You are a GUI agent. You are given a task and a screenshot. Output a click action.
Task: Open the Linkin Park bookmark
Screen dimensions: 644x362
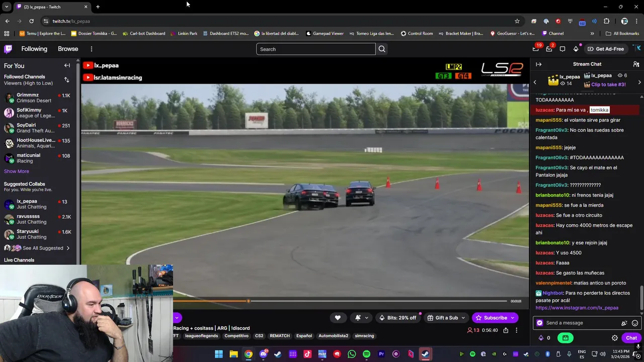tap(184, 33)
